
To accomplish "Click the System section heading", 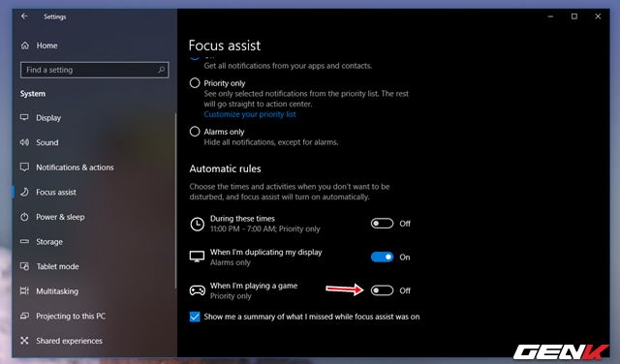I will (x=33, y=94).
